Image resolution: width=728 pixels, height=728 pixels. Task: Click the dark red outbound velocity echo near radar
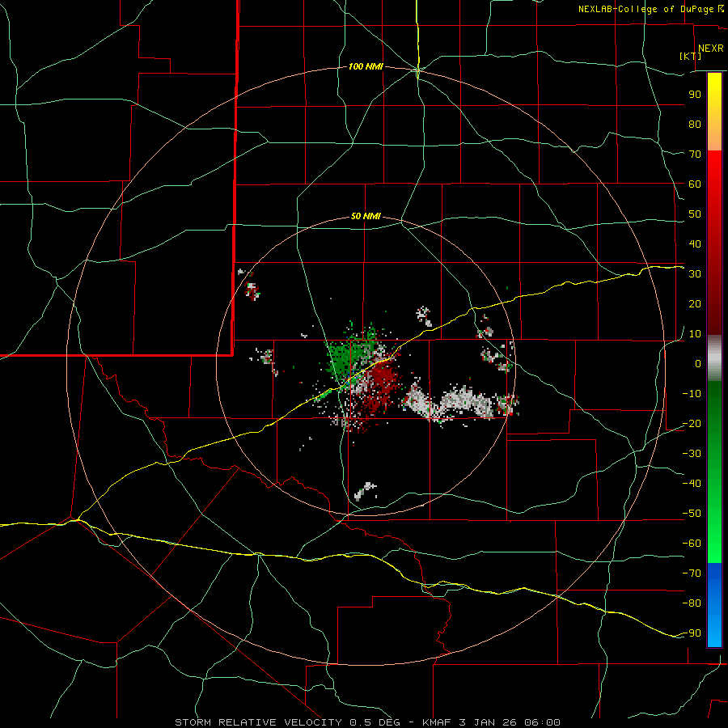tap(382, 387)
